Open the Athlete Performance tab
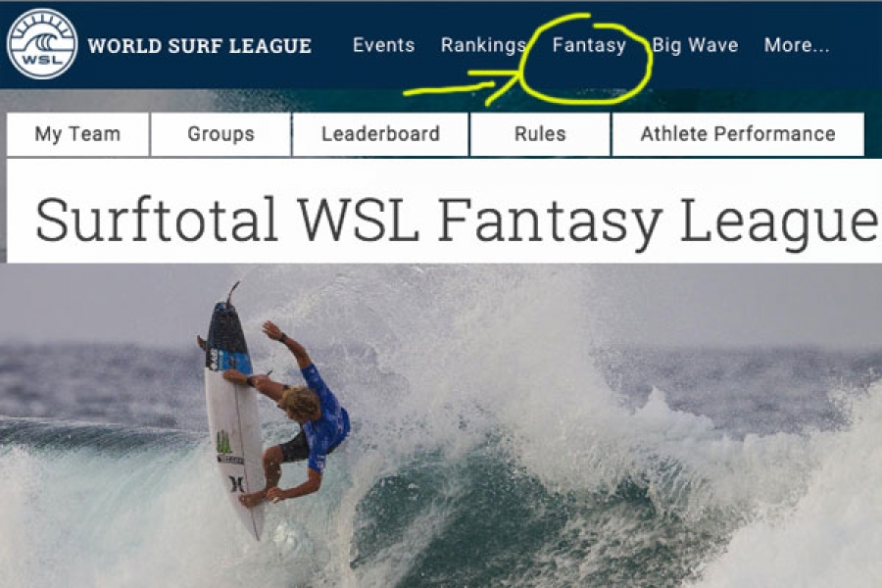This screenshot has width=882, height=588. tap(738, 134)
